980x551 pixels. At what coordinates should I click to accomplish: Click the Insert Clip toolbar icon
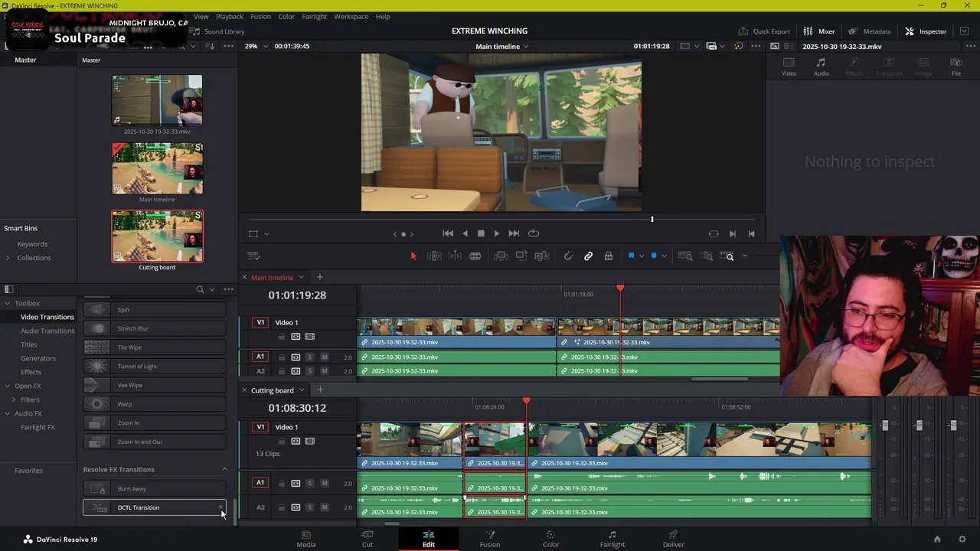point(501,256)
